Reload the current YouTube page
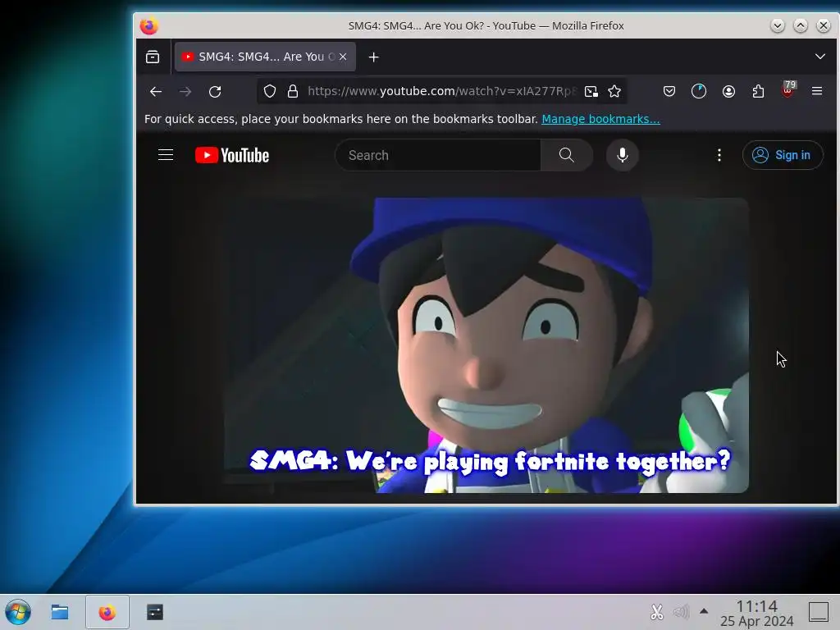 tap(215, 92)
